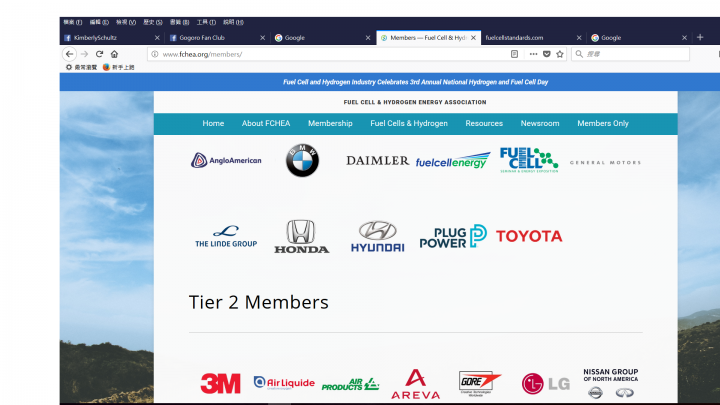The width and height of the screenshot is (720, 405).
Task: Click The Linde Group logo
Action: (226, 236)
